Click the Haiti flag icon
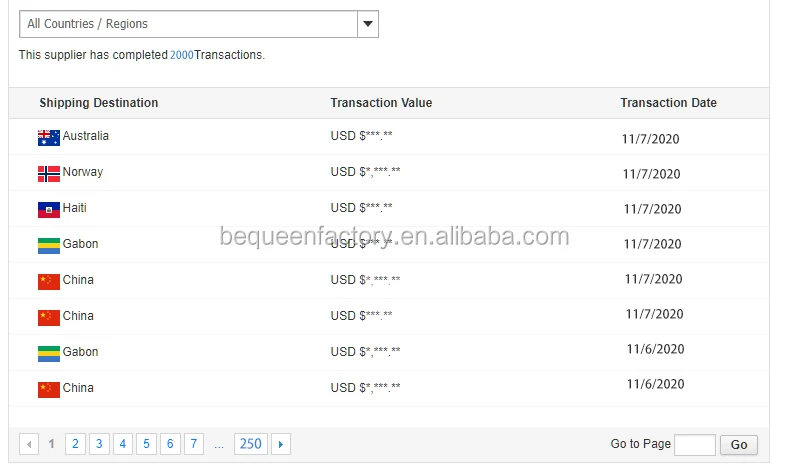This screenshot has width=788, height=474. pyautogui.click(x=48, y=209)
